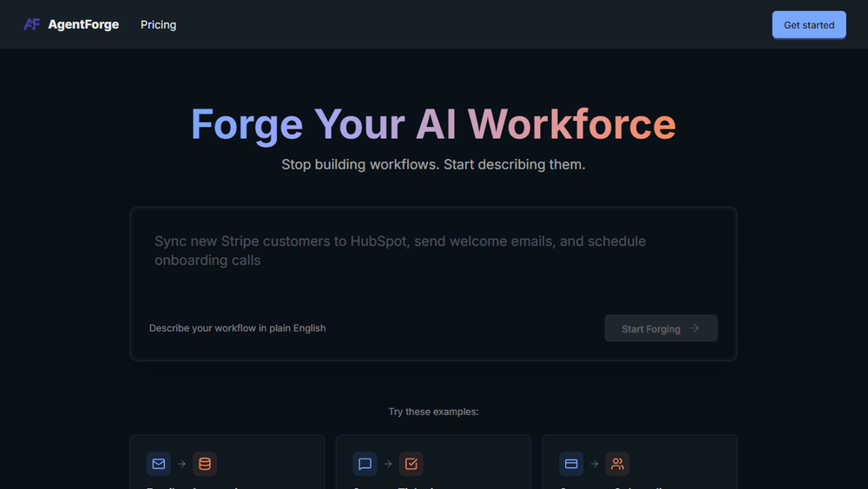Click the Start Forging button
This screenshot has height=489, width=868.
661,328
